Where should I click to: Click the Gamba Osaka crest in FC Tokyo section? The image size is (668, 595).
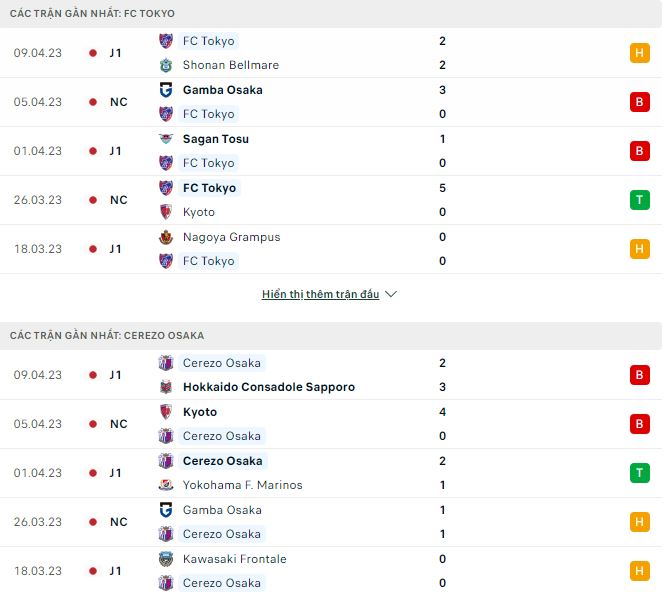pos(166,90)
